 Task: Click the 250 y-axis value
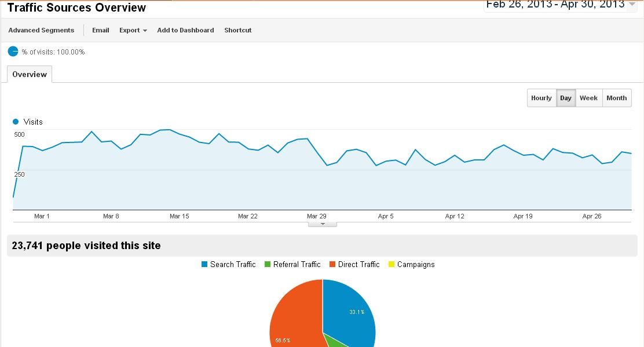pyautogui.click(x=19, y=174)
